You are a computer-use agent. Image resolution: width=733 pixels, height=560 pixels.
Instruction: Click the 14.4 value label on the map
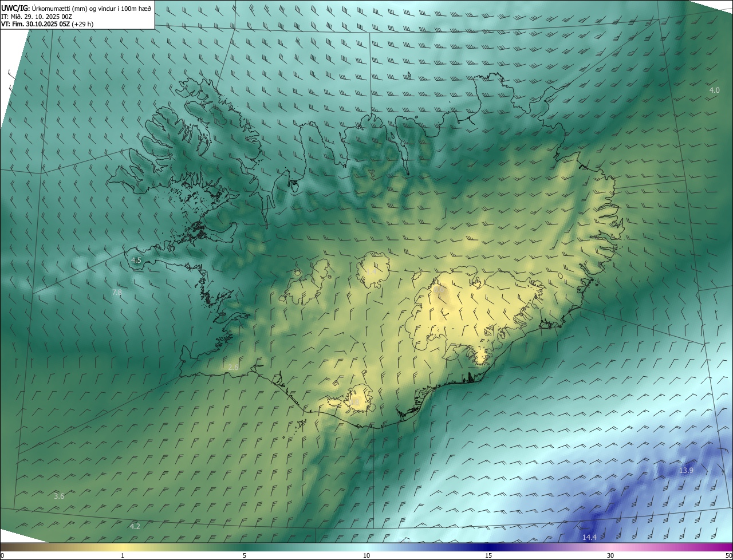point(589,537)
